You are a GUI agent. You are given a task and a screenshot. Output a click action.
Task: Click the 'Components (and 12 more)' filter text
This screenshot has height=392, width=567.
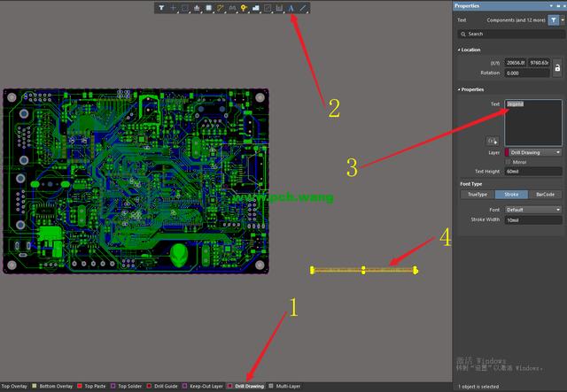[x=516, y=20]
